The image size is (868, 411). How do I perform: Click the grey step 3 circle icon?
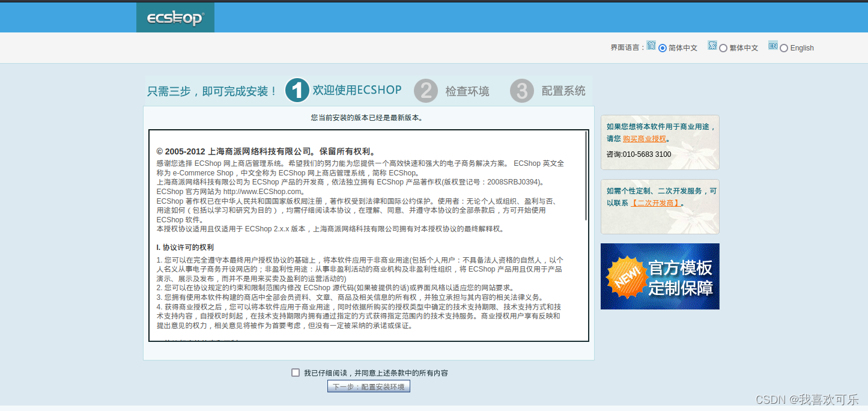click(522, 91)
